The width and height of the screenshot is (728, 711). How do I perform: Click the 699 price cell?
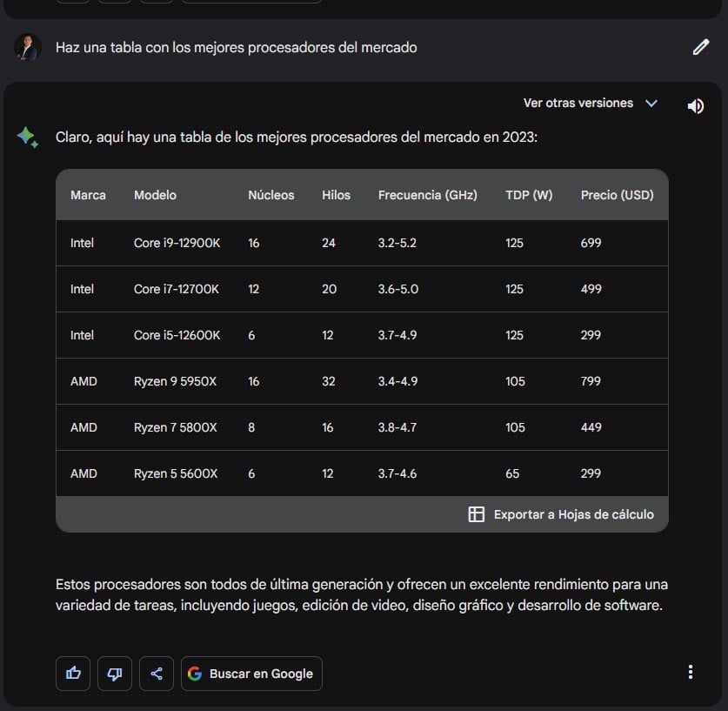(x=591, y=243)
